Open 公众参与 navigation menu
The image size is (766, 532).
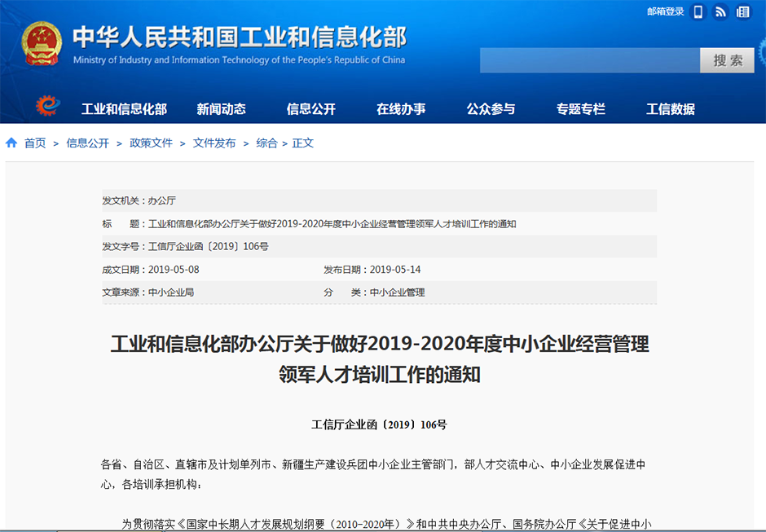click(x=491, y=109)
